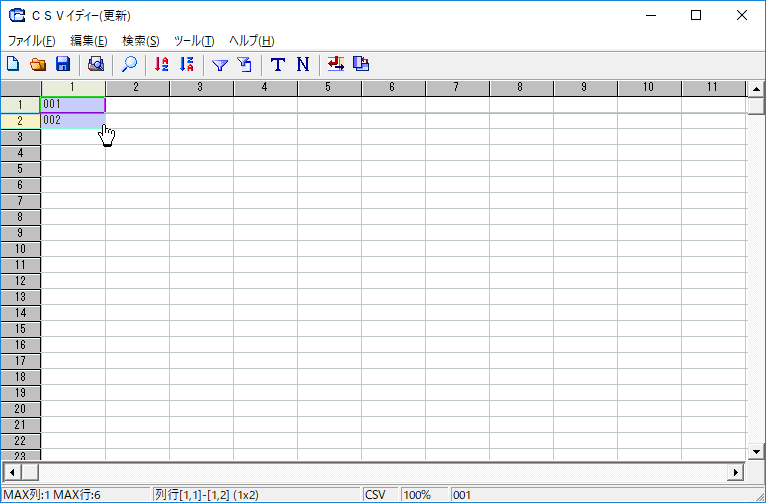Click the MAX列:1 MAX行:6 status text
Image resolution: width=766 pixels, height=503 pixels.
click(x=52, y=495)
